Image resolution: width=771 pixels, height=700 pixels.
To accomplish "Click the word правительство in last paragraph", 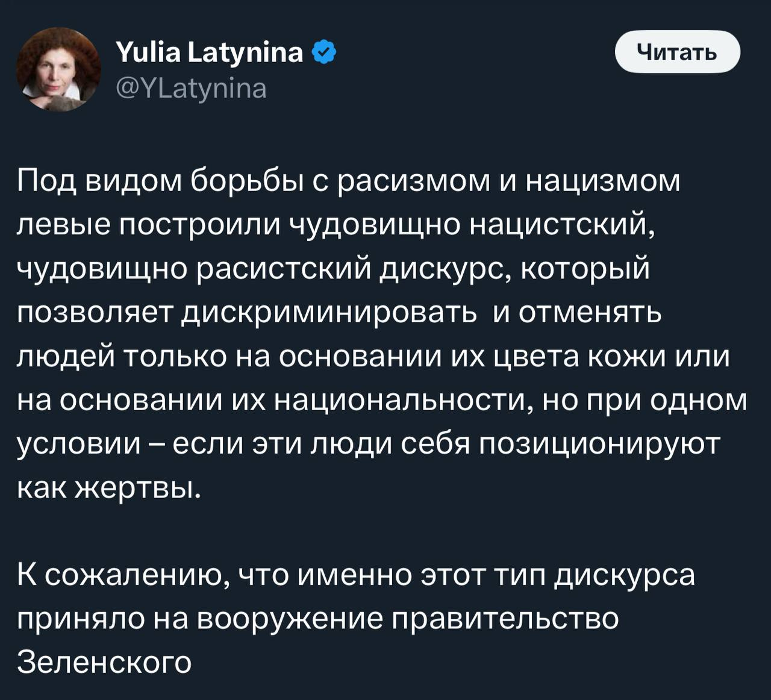I will [505, 619].
